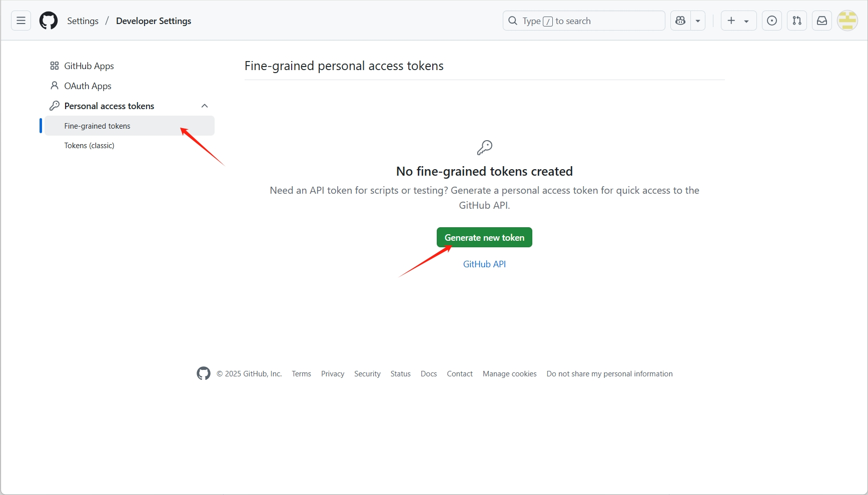
Task: Collapse the Personal access tokens section
Action: pyautogui.click(x=205, y=106)
